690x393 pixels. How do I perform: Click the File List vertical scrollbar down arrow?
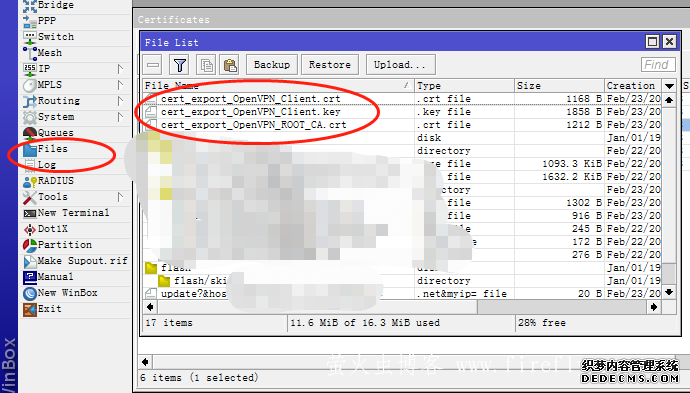[669, 292]
